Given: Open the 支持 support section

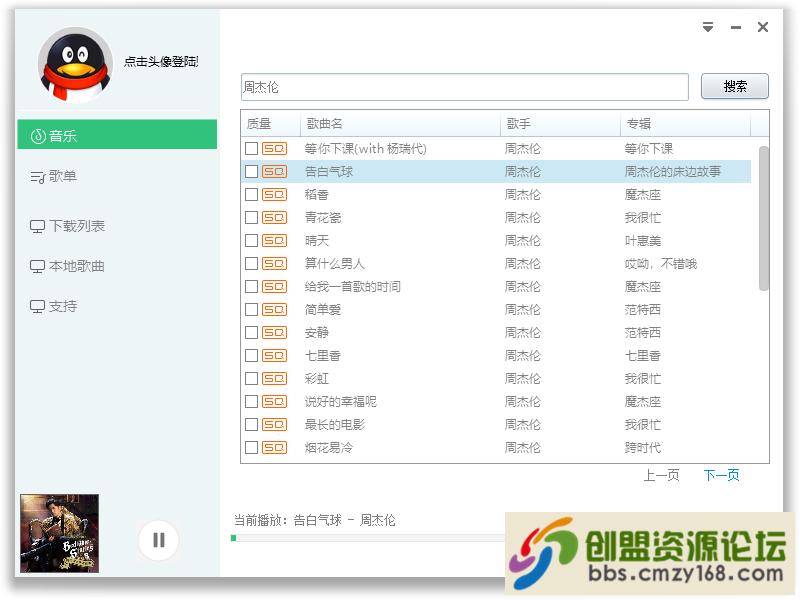Looking at the screenshot, I should coord(54,306).
